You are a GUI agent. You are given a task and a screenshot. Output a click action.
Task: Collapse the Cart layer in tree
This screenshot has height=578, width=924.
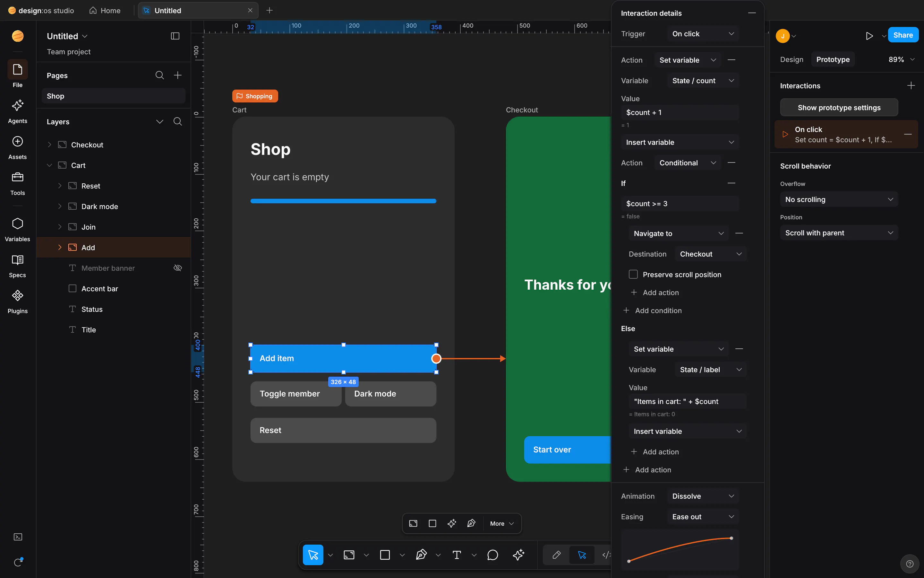pos(49,165)
